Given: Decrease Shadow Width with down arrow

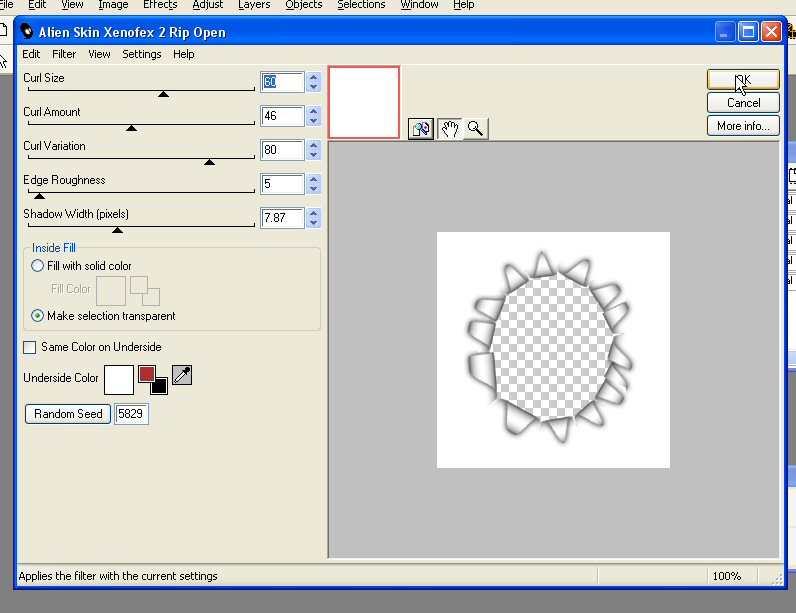Looking at the screenshot, I should (x=314, y=223).
